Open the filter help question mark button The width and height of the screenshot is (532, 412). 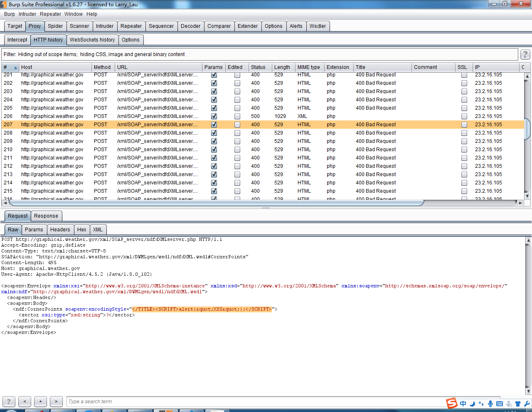point(525,54)
